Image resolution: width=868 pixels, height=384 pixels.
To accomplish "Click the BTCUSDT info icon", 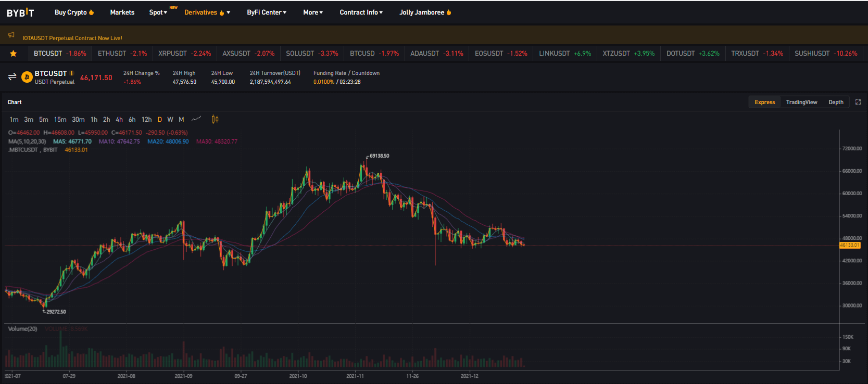I will coord(72,73).
